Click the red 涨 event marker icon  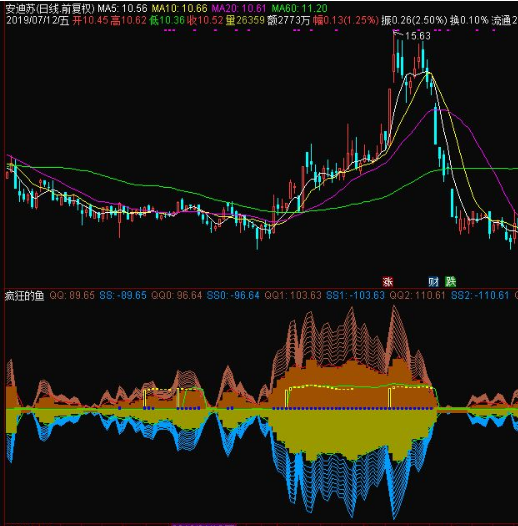tap(387, 281)
